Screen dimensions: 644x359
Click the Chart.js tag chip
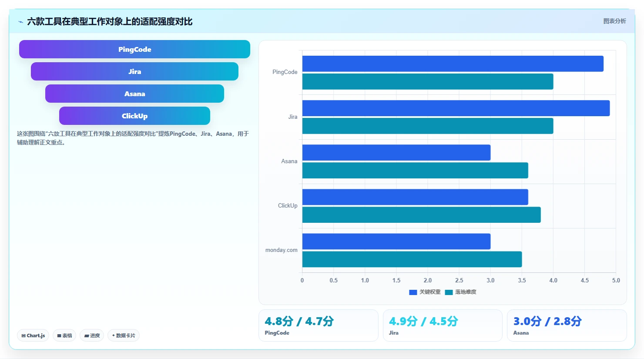coord(33,336)
